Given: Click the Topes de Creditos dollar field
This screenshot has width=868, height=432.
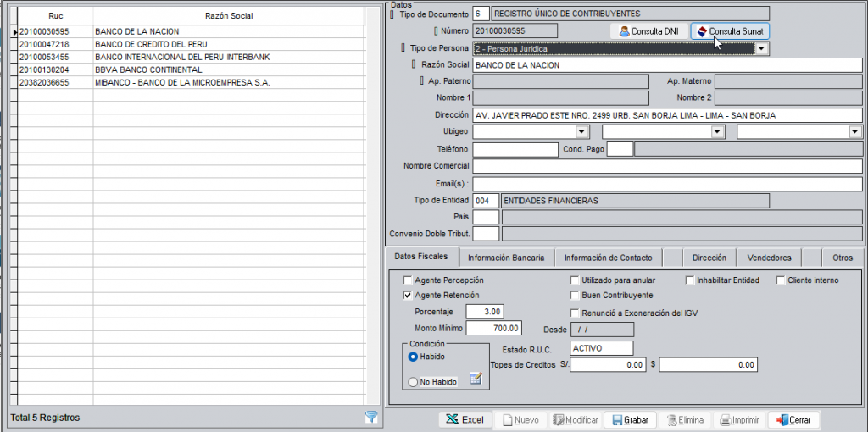Looking at the screenshot, I should 708,365.
